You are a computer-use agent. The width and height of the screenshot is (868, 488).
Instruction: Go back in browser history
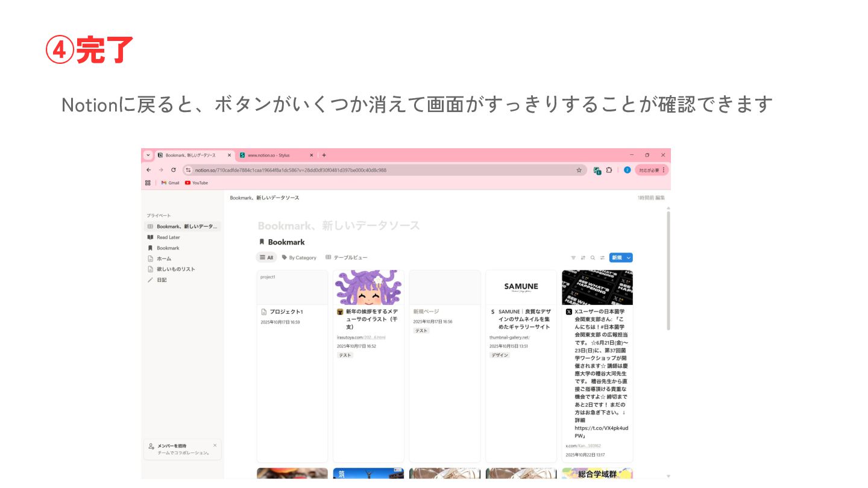[149, 170]
